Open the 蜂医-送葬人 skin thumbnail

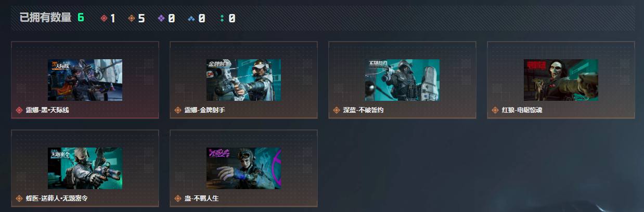tap(85, 168)
